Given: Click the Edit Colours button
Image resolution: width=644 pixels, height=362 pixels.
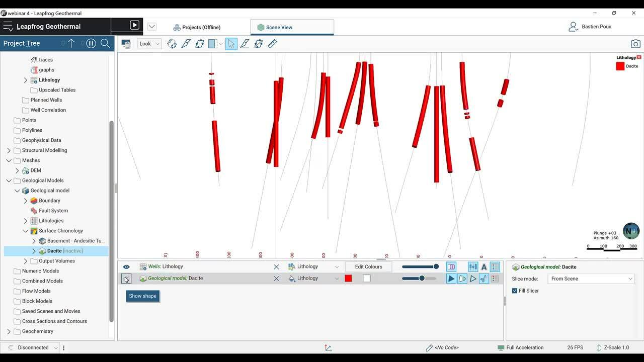Looking at the screenshot, I should pyautogui.click(x=369, y=267).
